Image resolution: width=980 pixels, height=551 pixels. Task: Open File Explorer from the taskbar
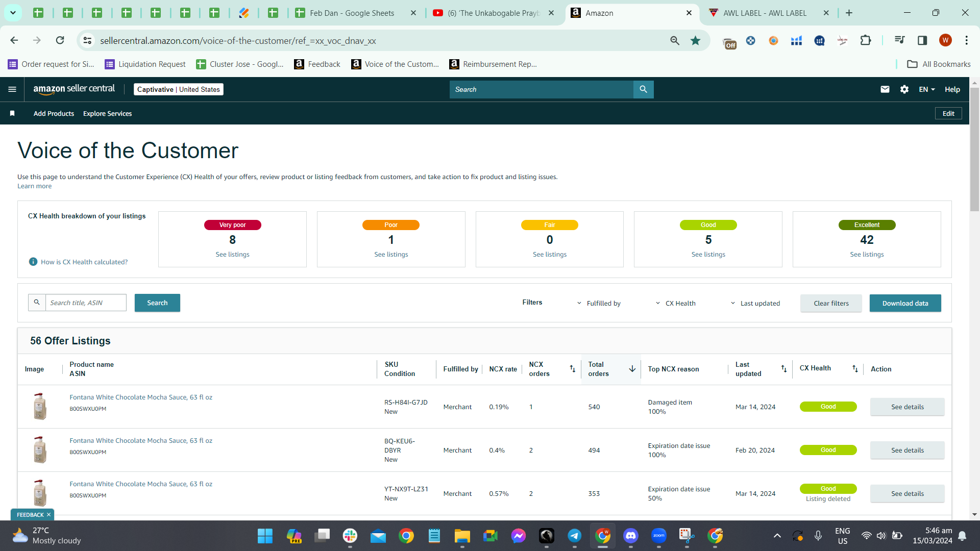tap(462, 536)
